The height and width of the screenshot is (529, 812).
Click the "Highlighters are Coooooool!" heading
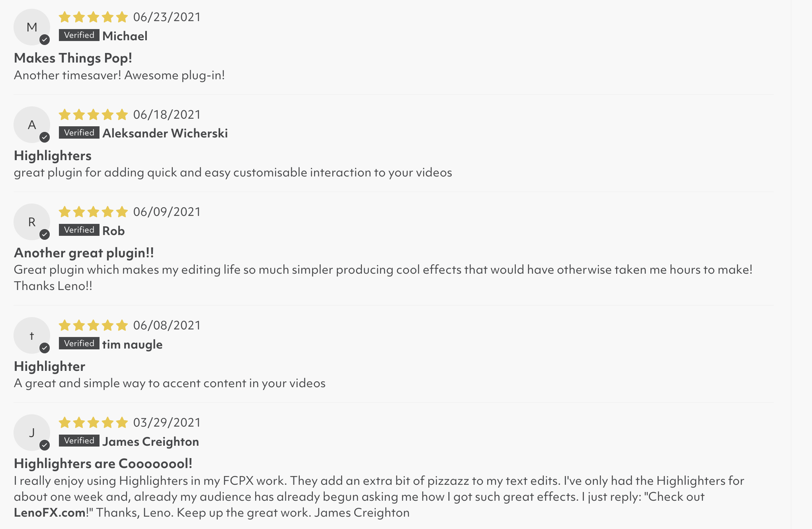pyautogui.click(x=103, y=464)
